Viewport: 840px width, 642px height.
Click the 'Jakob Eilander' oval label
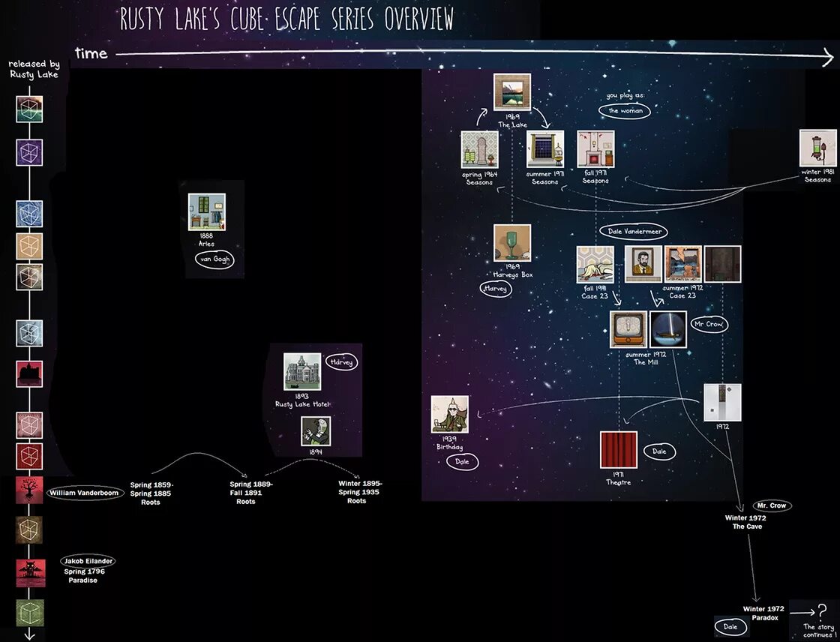click(88, 561)
